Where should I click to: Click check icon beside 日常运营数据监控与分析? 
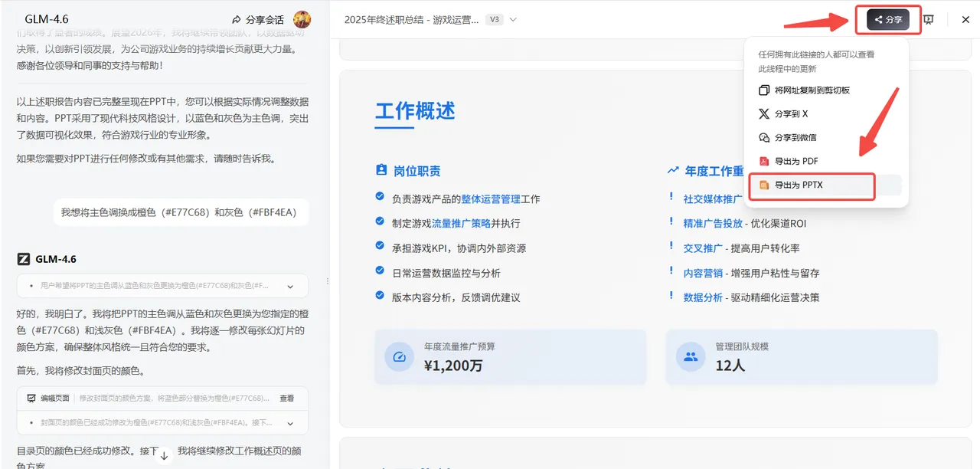380,271
